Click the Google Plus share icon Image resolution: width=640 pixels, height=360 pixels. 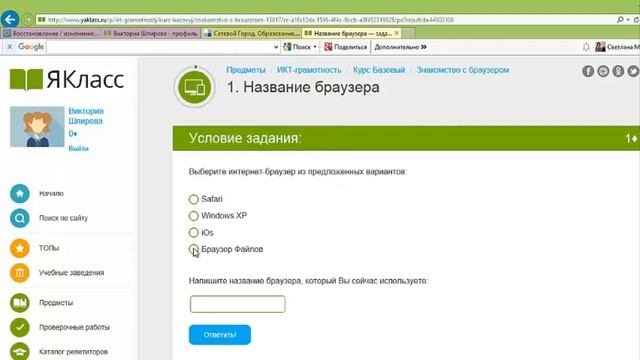point(603,71)
